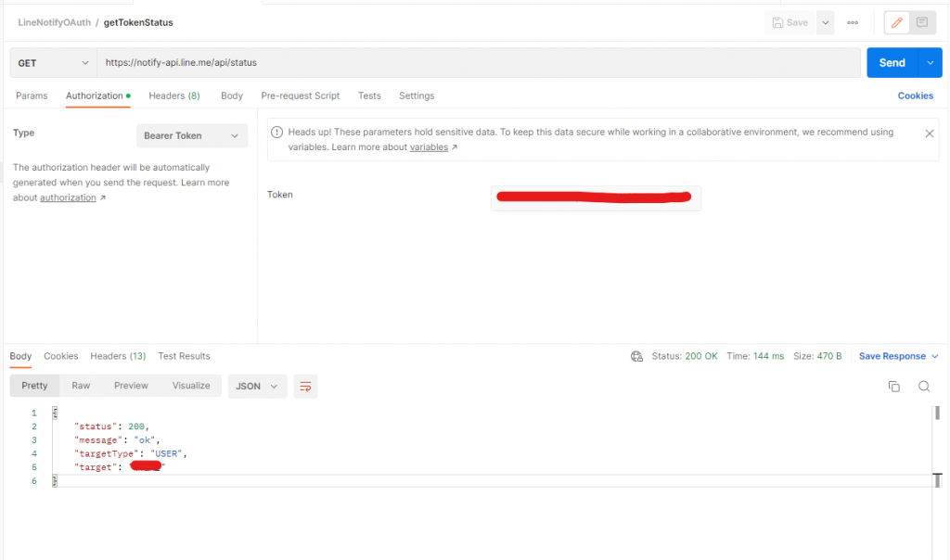950x560 pixels.
Task: Switch to the Authorization tab
Action: 98,95
